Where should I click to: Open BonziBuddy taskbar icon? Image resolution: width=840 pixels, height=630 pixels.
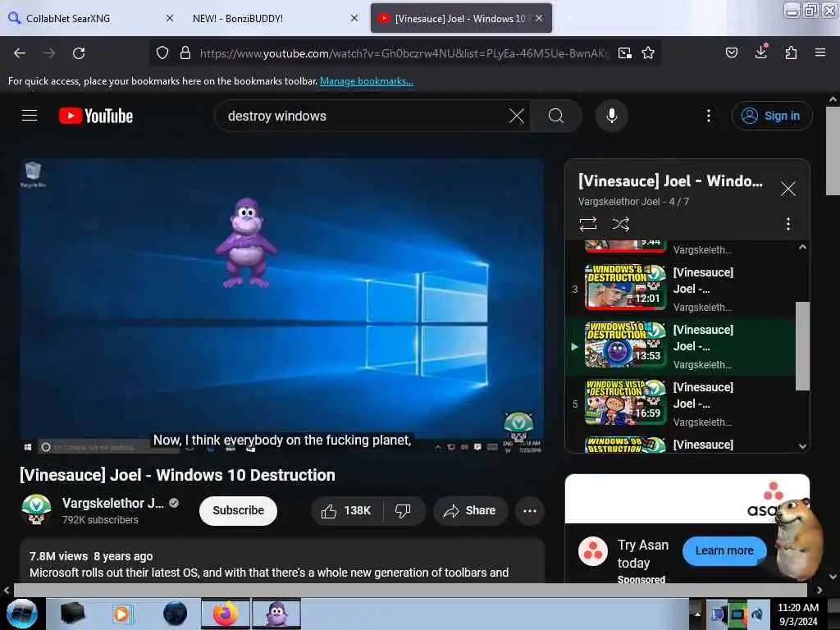(276, 614)
